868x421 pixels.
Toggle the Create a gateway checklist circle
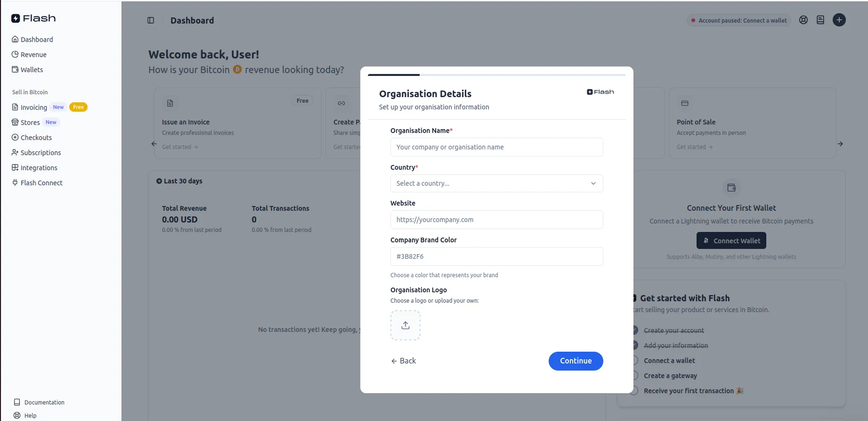pyautogui.click(x=635, y=376)
